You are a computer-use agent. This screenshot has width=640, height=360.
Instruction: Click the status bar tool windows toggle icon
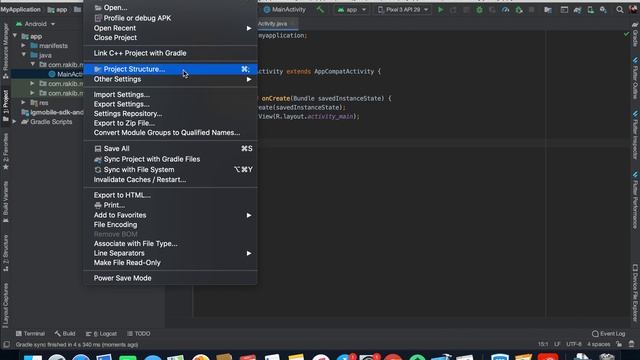coord(6,344)
